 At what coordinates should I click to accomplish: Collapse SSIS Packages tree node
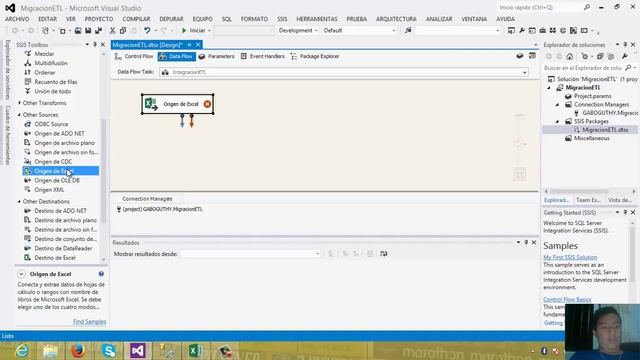(x=558, y=122)
